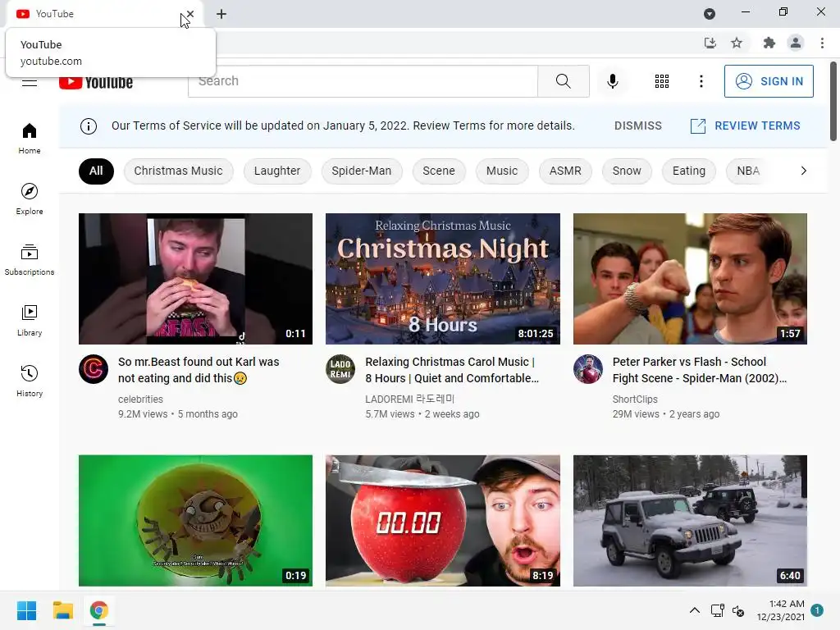Click the LADOREMI channel avatar

tap(340, 369)
